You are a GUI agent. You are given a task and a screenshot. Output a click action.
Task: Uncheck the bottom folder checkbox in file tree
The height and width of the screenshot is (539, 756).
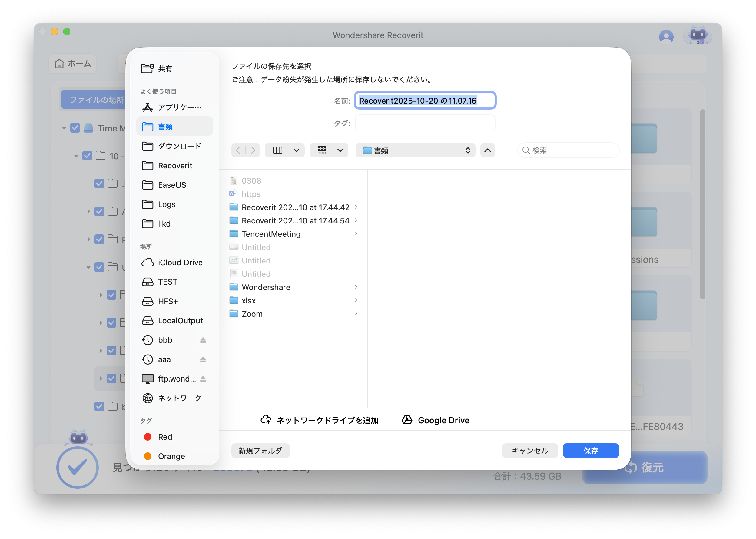click(100, 406)
